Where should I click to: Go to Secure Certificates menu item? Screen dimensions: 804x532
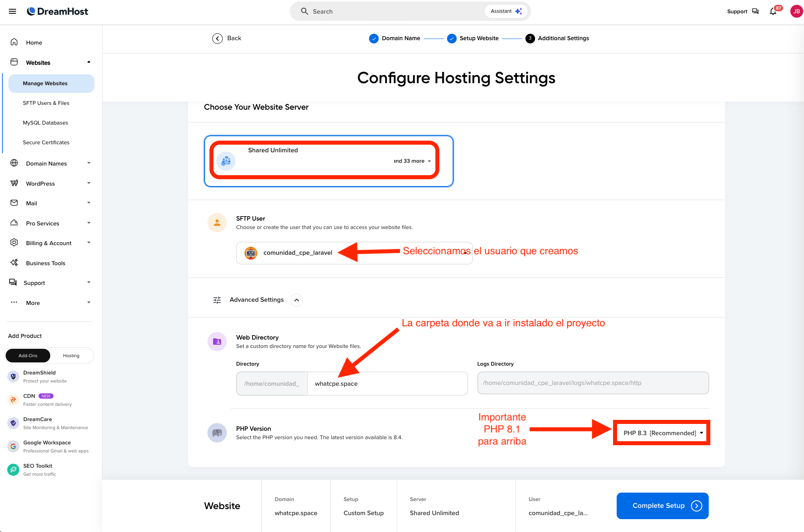pyautogui.click(x=46, y=142)
